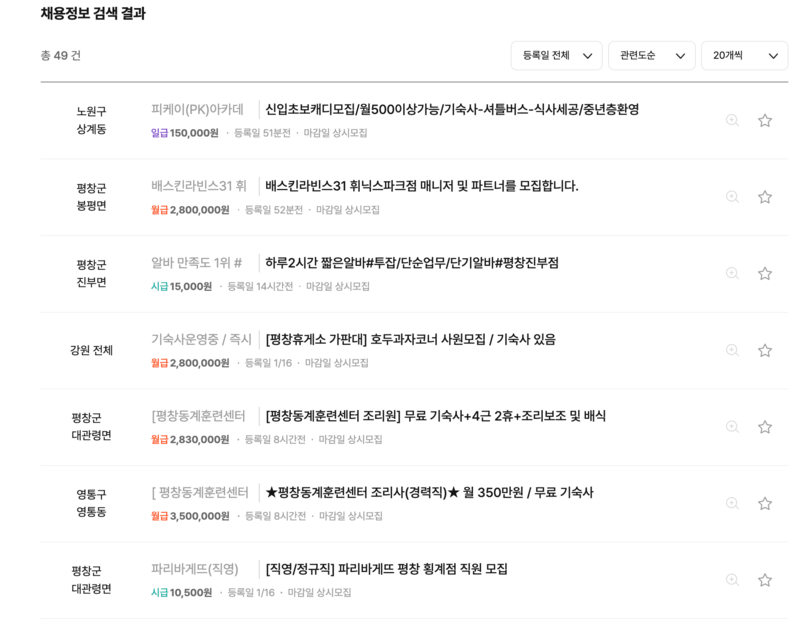Click magnifier icon for 평창휴게소 가판대 listing

coord(732,350)
